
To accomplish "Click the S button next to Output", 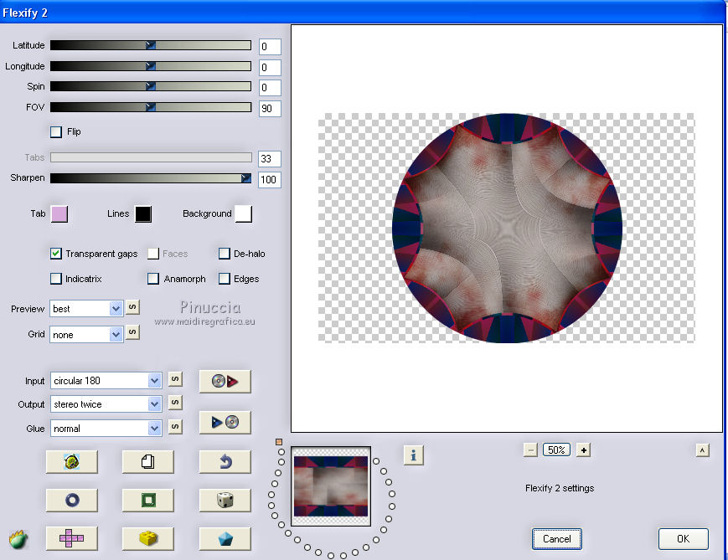I will 175,403.
